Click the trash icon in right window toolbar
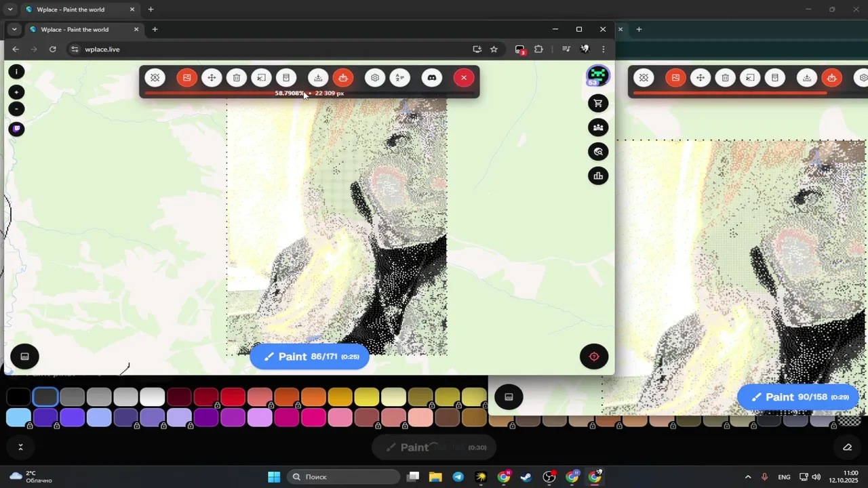This screenshot has width=868, height=488. pos(725,78)
